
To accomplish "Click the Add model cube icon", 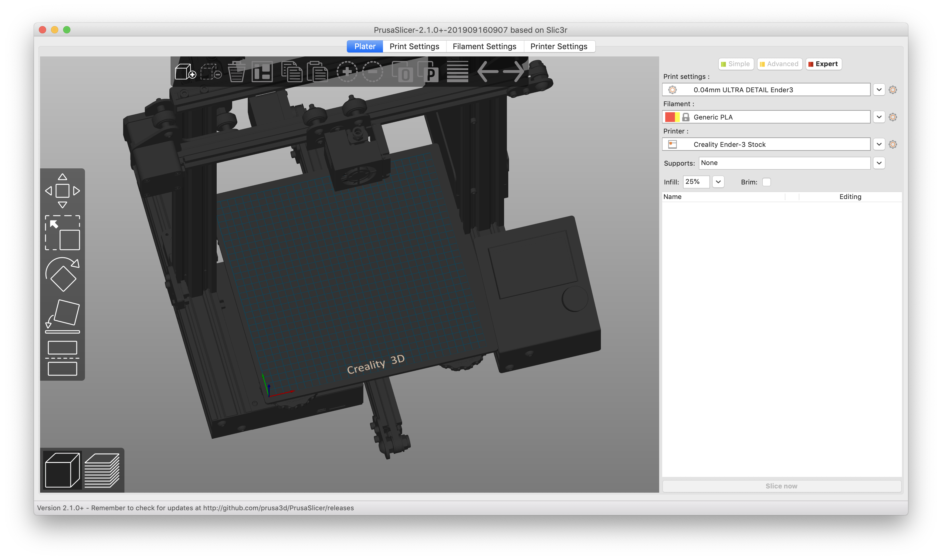I will pos(185,72).
